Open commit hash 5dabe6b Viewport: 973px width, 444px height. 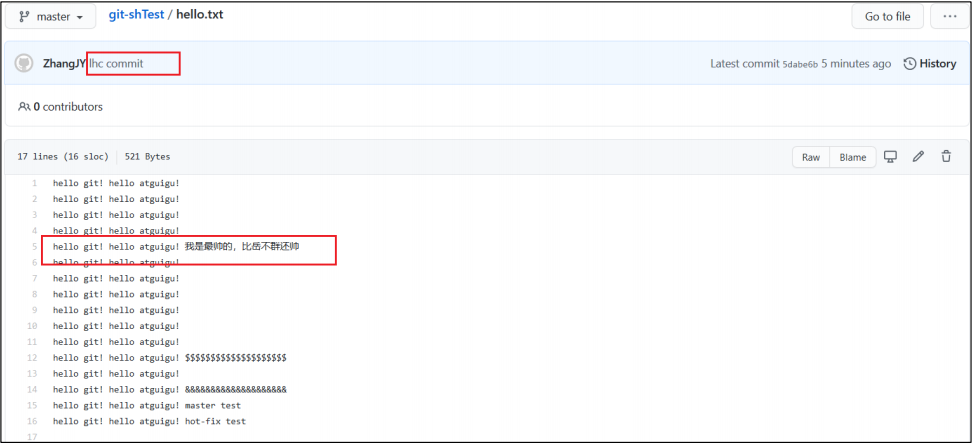[800, 64]
